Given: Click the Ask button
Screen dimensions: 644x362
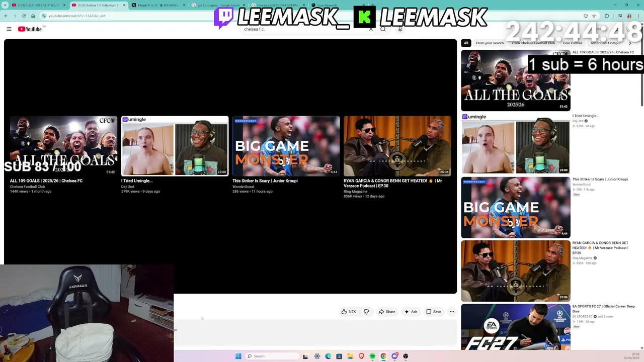Looking at the screenshot, I should coord(411,312).
